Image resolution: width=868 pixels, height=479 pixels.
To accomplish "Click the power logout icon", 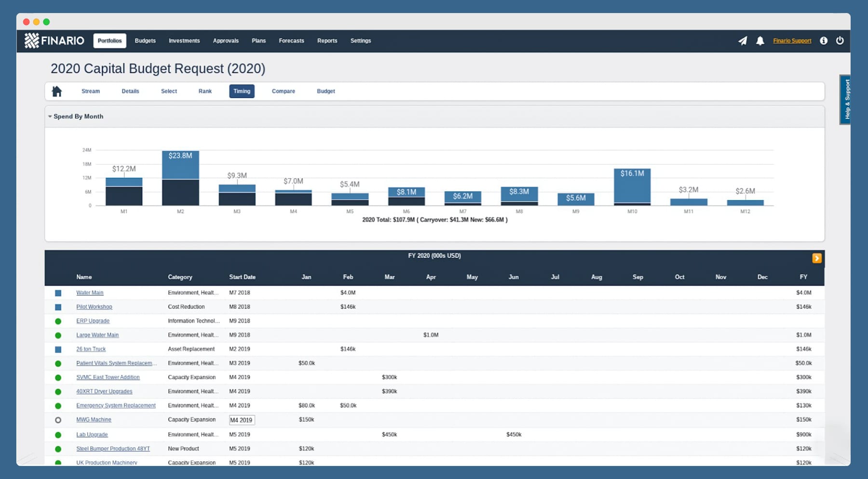I will point(840,40).
